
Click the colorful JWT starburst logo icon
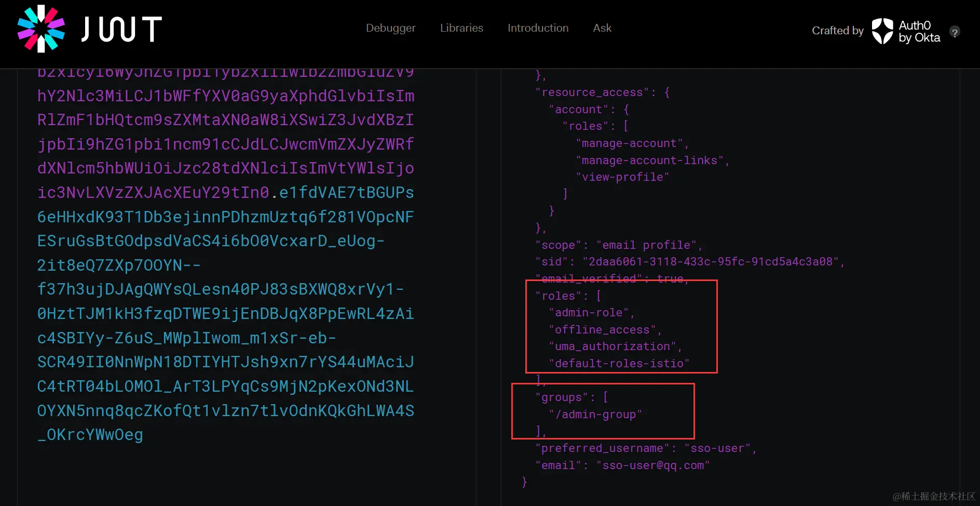coord(41,29)
